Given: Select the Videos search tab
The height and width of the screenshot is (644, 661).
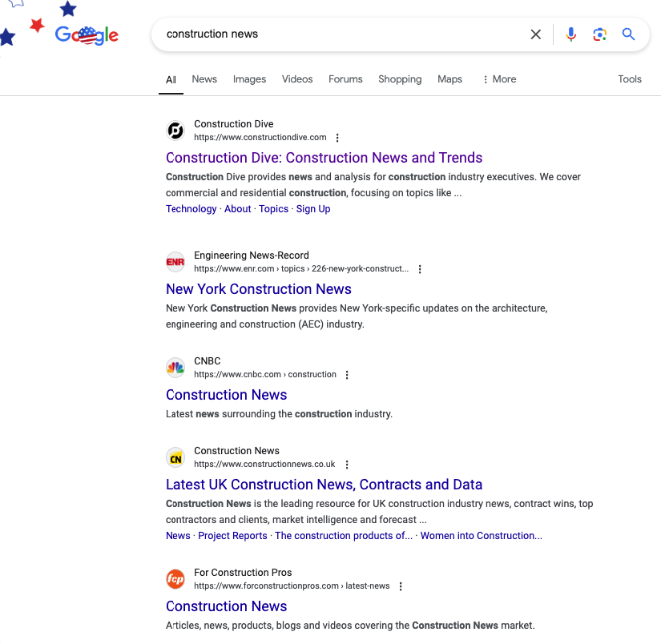Looking at the screenshot, I should [x=297, y=79].
